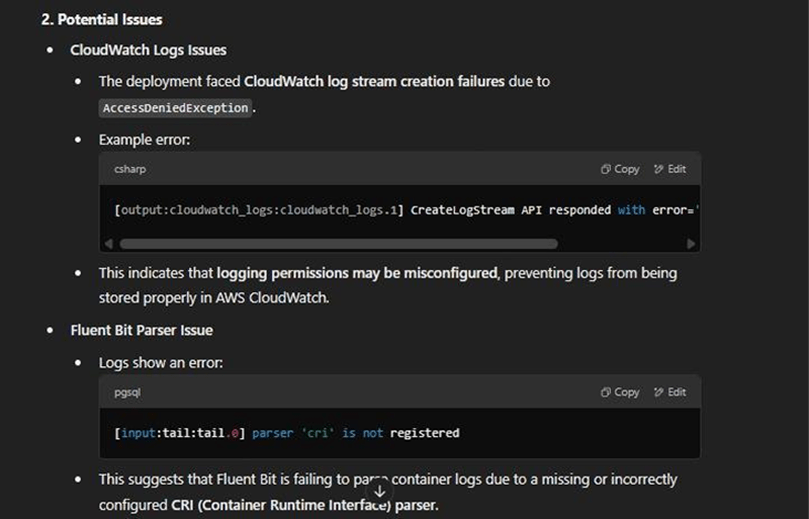
Task: Click the '2. Potential Issues' heading
Action: tap(102, 20)
